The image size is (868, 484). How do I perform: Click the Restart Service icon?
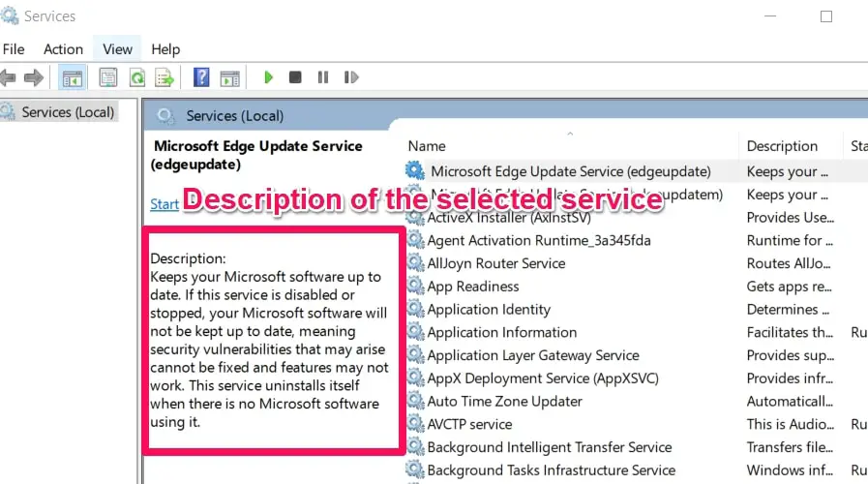(x=351, y=77)
